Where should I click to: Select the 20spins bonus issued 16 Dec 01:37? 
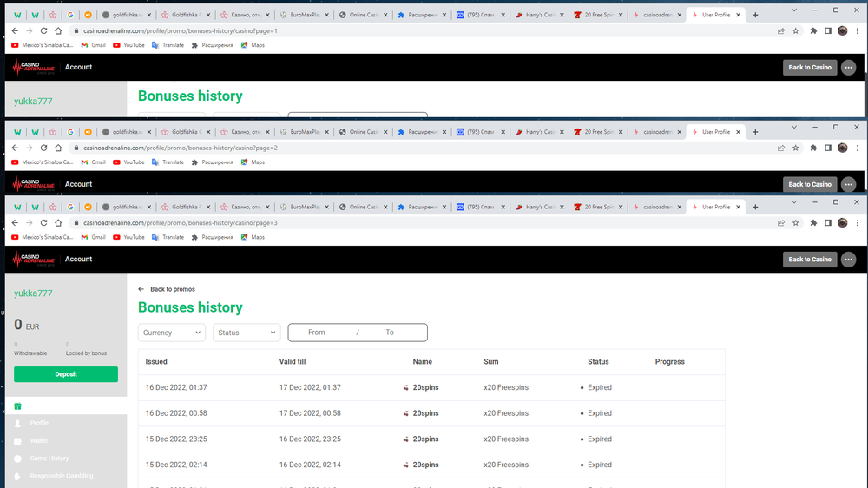[x=425, y=388]
